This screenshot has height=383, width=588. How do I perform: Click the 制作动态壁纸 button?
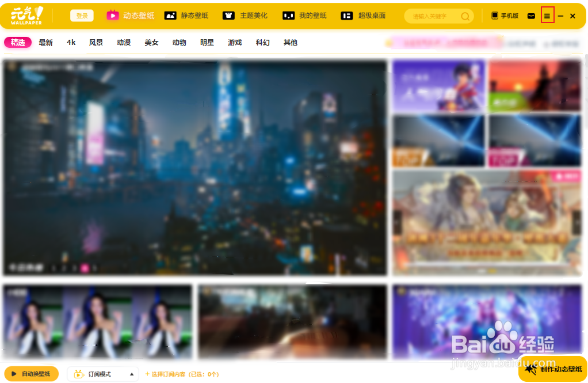tap(553, 369)
